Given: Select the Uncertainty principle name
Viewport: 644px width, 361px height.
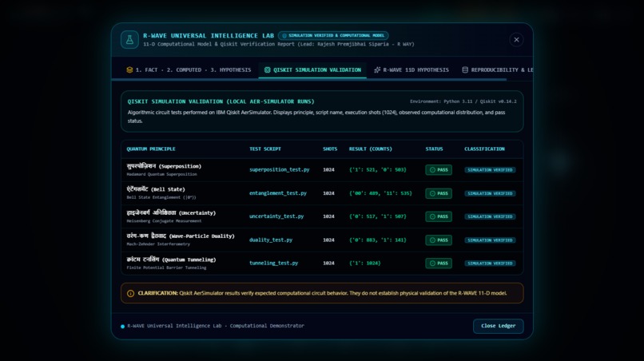Looking at the screenshot, I should [x=171, y=212].
